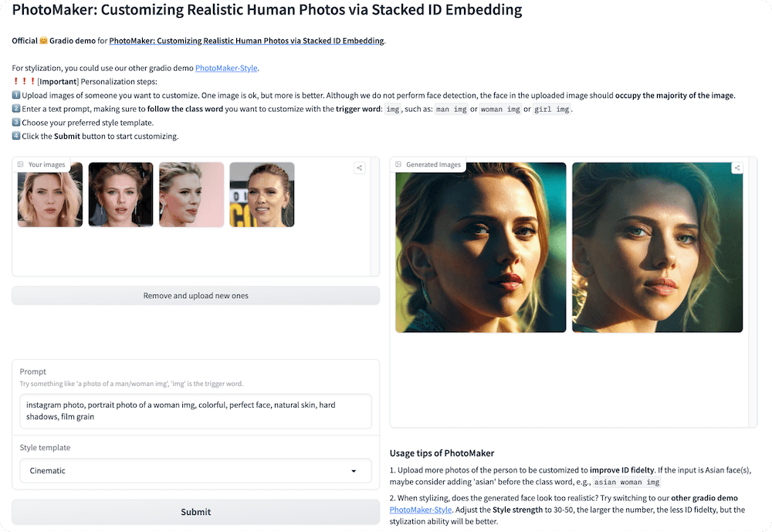Click the share icon in Your images gallery
Screen dimensions: 772x532
point(359,168)
